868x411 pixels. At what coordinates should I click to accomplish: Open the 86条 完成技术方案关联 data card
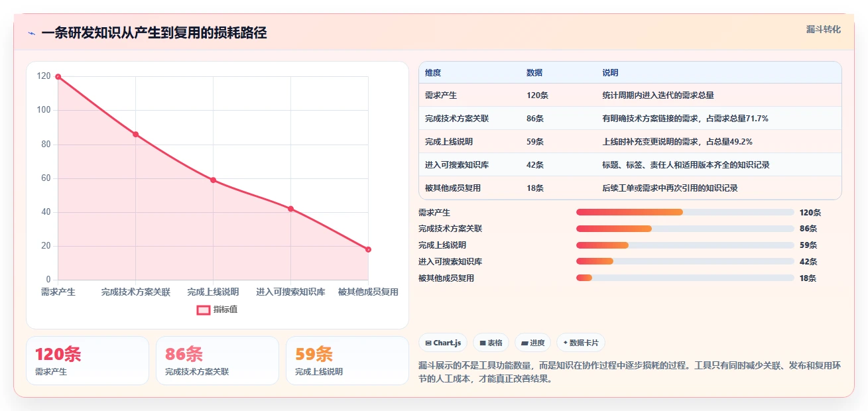(217, 361)
